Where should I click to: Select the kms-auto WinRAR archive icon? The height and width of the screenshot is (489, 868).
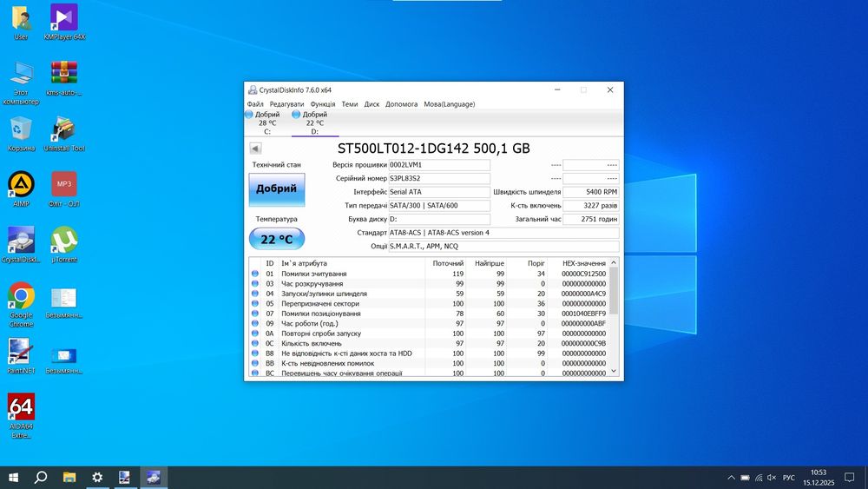[64, 78]
